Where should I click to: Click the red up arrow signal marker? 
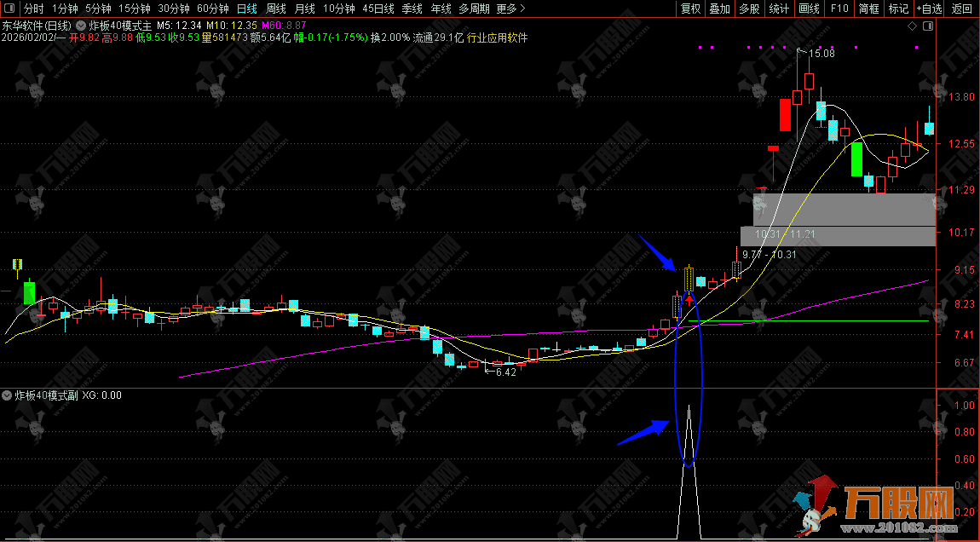click(x=689, y=298)
